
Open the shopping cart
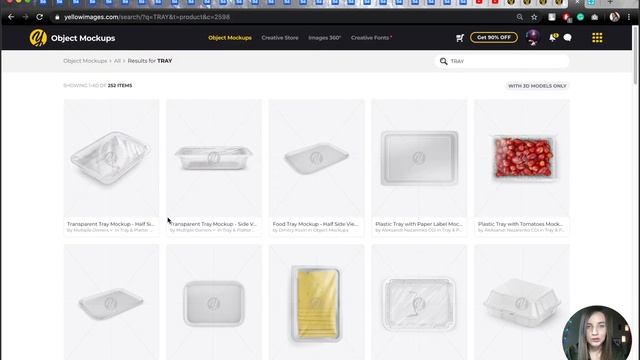(x=460, y=38)
